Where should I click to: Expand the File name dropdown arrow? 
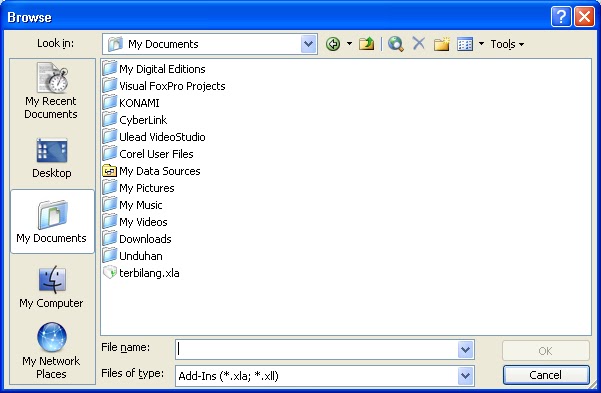465,350
